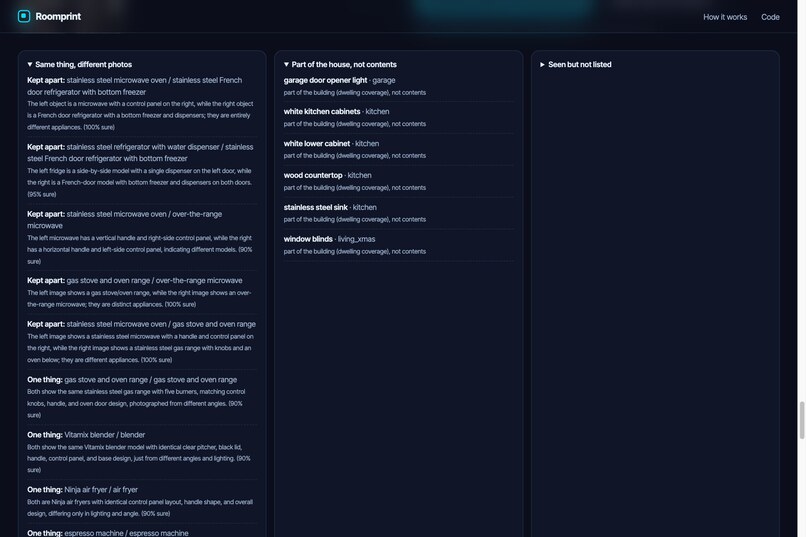
Task: Click window blinds living_xmas item
Action: pos(398,245)
